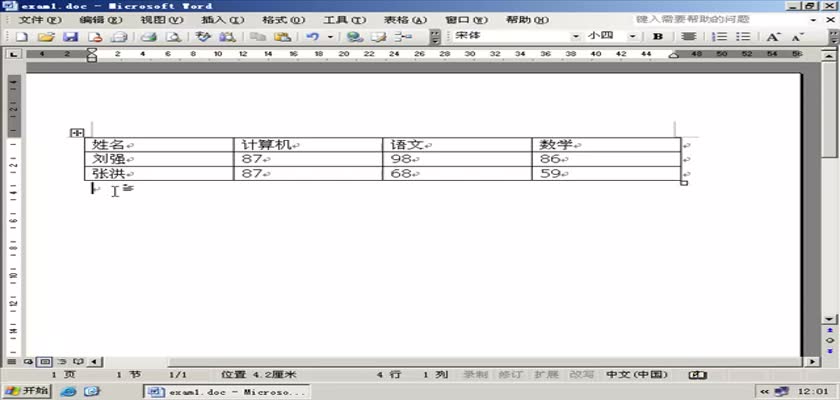Switch to Reading Layout view
The height and width of the screenshot is (400, 840).
pos(77,361)
